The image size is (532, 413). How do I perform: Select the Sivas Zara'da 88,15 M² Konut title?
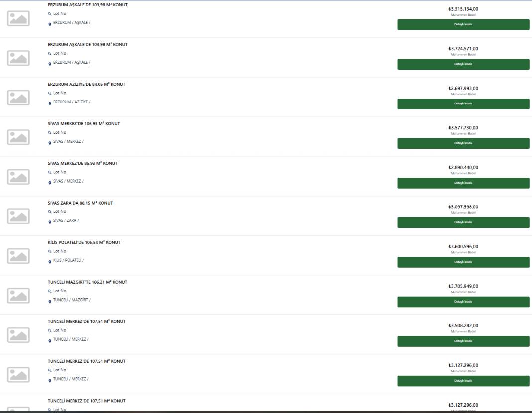click(x=80, y=203)
